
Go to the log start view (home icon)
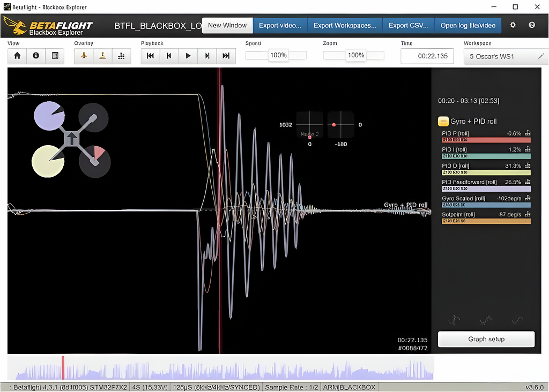coord(17,56)
